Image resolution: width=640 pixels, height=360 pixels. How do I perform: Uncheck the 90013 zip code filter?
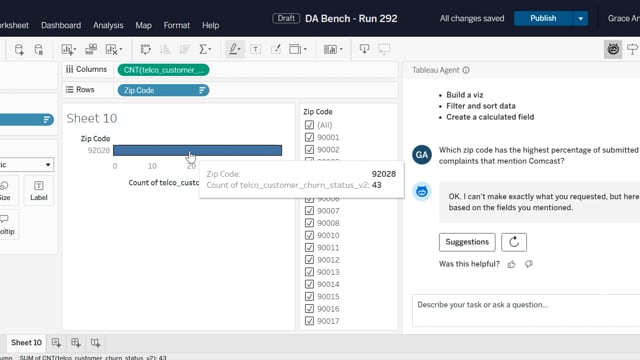click(x=309, y=272)
